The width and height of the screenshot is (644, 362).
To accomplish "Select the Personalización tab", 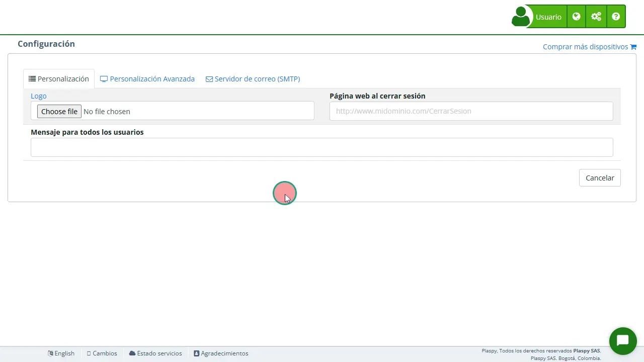I will [x=58, y=79].
